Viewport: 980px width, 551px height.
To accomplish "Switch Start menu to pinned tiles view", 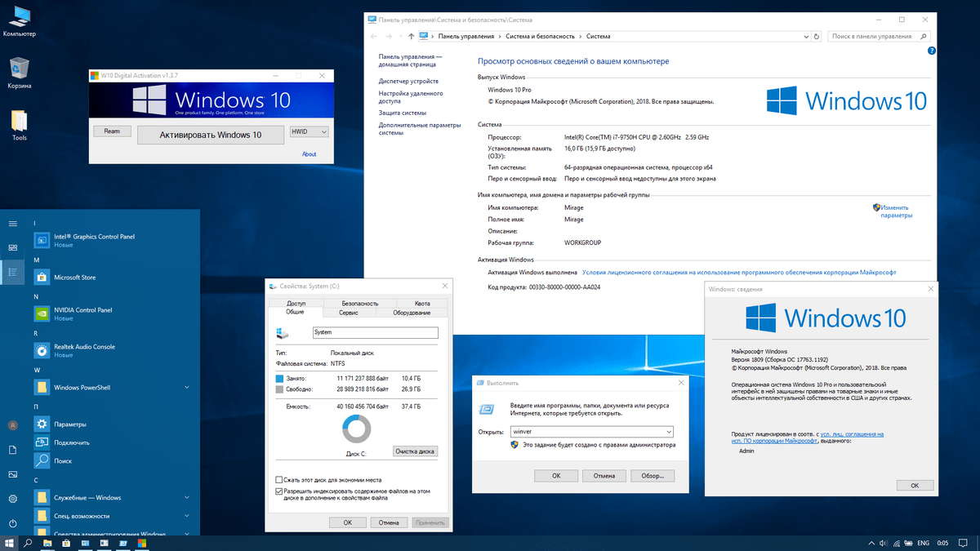I will [12, 247].
